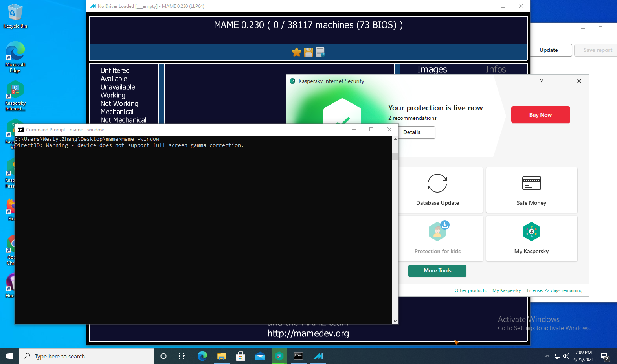617x364 pixels.
Task: Click the Kaspersky shield logo in title bar
Action: [x=292, y=81]
